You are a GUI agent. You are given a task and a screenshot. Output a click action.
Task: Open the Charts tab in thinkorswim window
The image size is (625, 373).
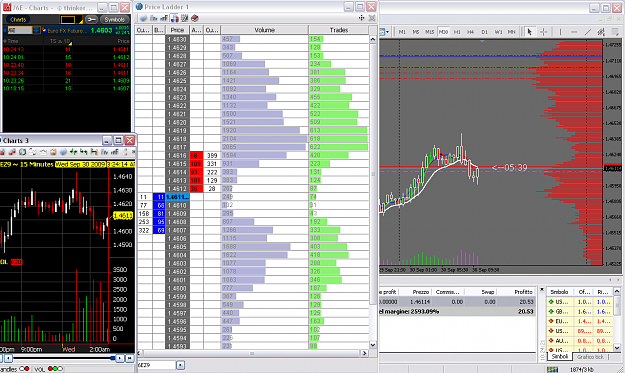[18, 19]
